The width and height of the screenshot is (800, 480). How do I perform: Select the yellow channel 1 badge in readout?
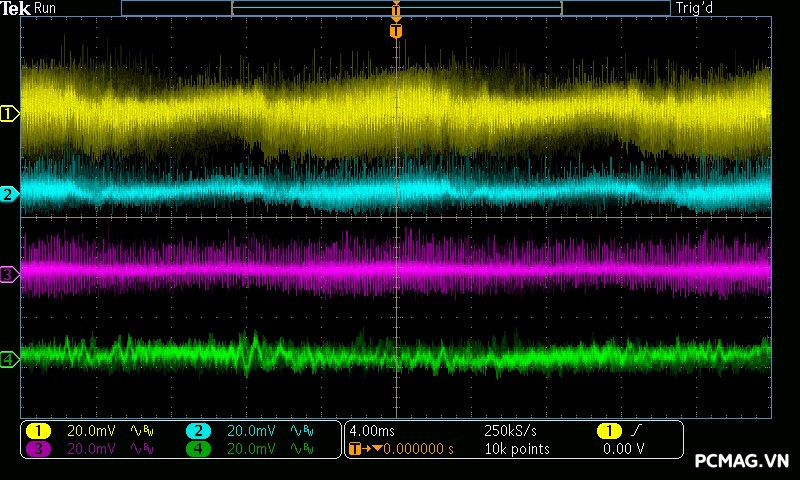click(x=38, y=431)
